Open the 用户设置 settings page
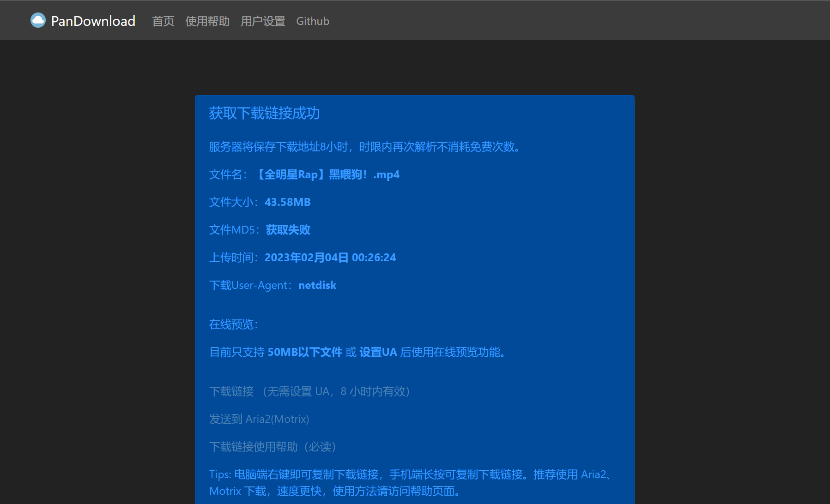The height and width of the screenshot is (504, 830). 263,21
